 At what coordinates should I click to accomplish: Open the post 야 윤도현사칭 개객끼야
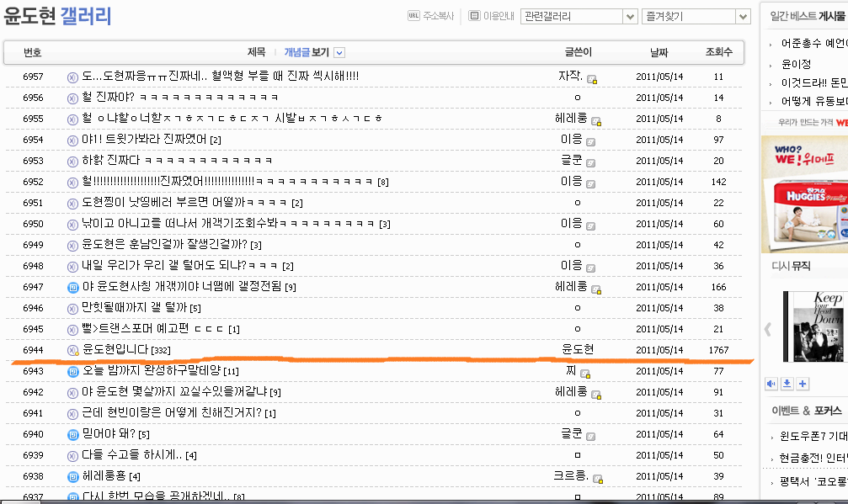[182, 286]
